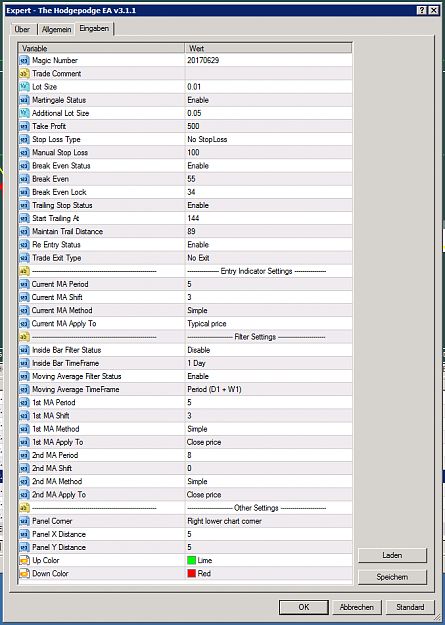Image resolution: width=445 pixels, height=625 pixels.
Task: Open Moving Average TimeFrame value Period (D1 + W1)
Action: [215, 389]
